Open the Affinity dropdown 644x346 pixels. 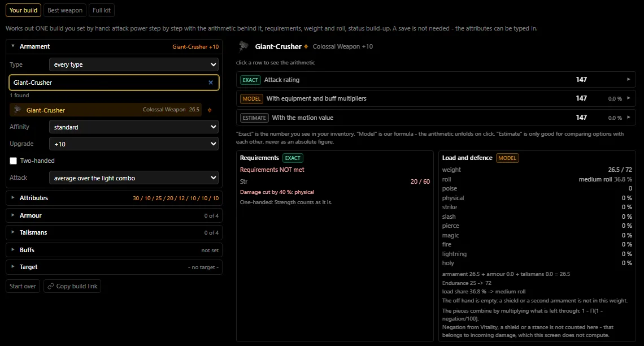[133, 127]
